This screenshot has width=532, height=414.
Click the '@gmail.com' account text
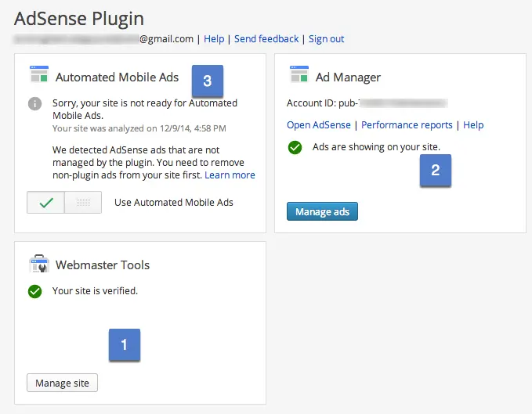[x=167, y=39]
